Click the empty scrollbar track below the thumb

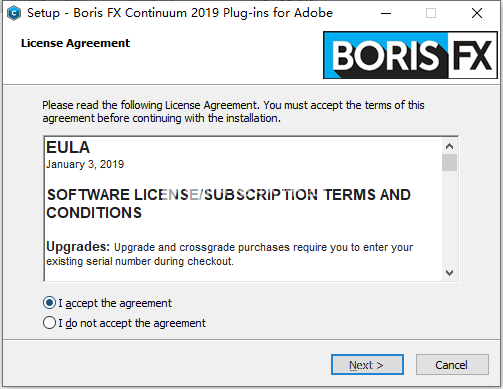(x=449, y=218)
